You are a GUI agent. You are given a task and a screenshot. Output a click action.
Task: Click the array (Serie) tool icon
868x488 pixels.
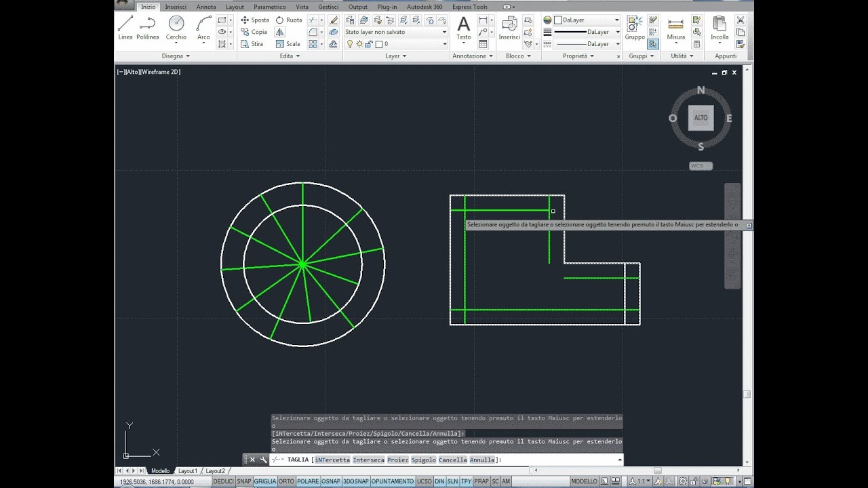pos(313,44)
